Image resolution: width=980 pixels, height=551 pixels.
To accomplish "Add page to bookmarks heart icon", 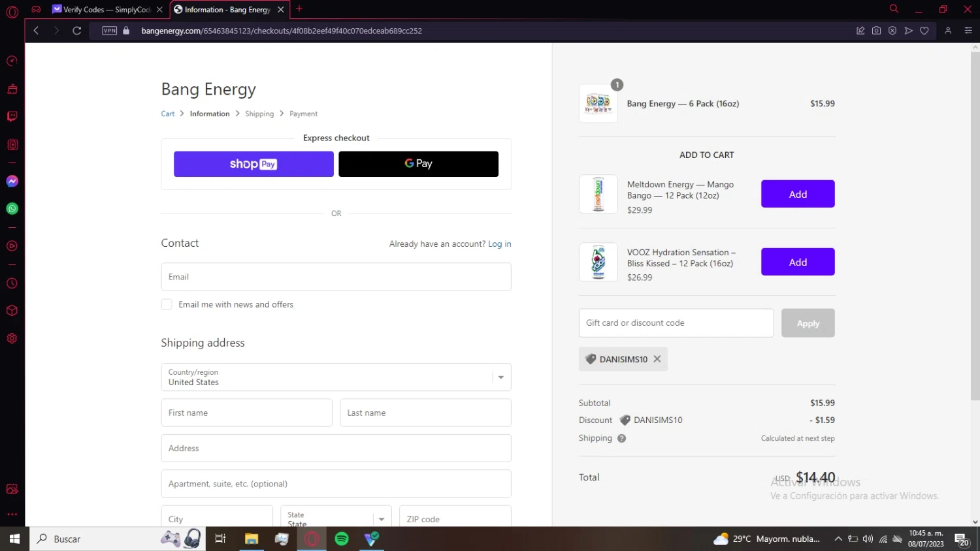I will point(924,31).
